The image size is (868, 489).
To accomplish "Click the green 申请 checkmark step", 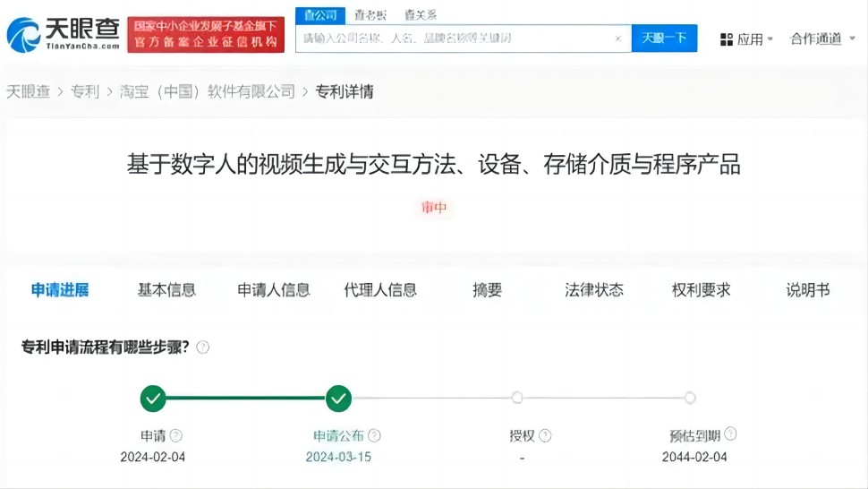I will coord(153,399).
